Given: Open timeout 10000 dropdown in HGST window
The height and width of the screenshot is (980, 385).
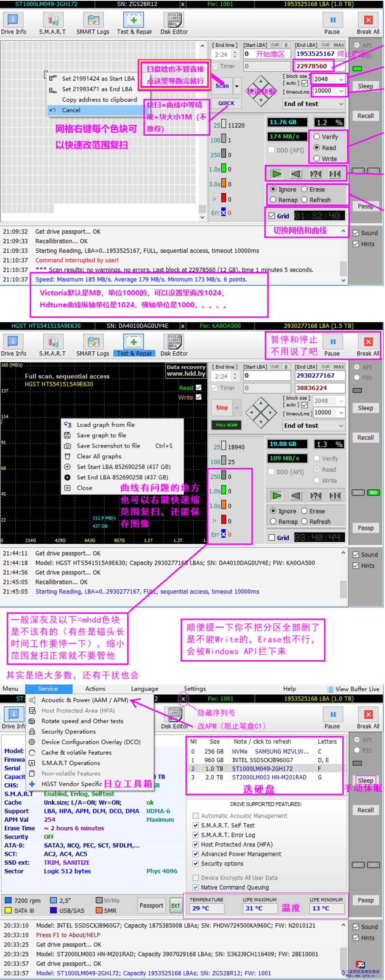Looking at the screenshot, I should click(x=341, y=413).
